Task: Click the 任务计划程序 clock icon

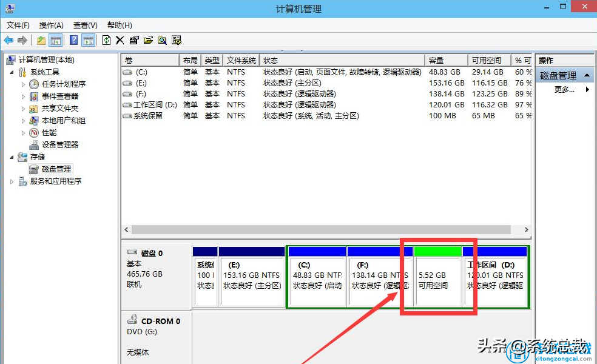Action: point(34,84)
